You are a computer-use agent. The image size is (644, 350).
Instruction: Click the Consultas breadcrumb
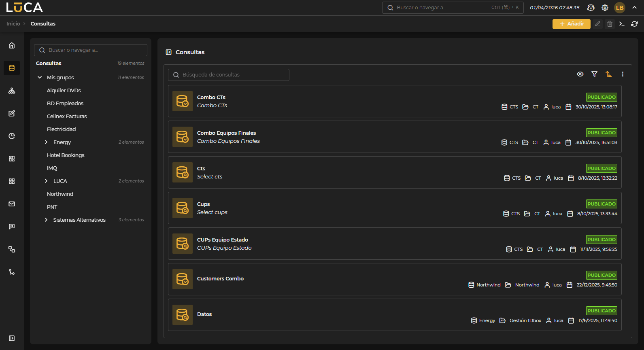pos(43,24)
